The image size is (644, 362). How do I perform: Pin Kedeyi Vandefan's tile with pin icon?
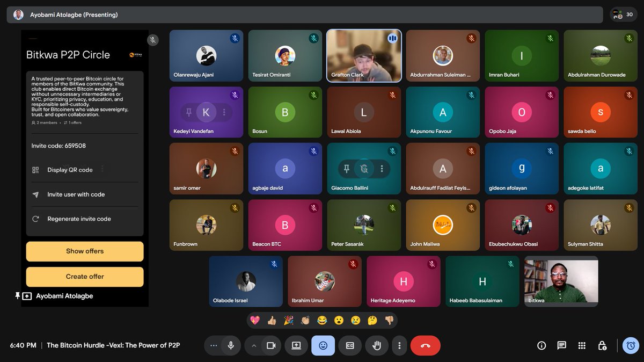[x=189, y=112]
